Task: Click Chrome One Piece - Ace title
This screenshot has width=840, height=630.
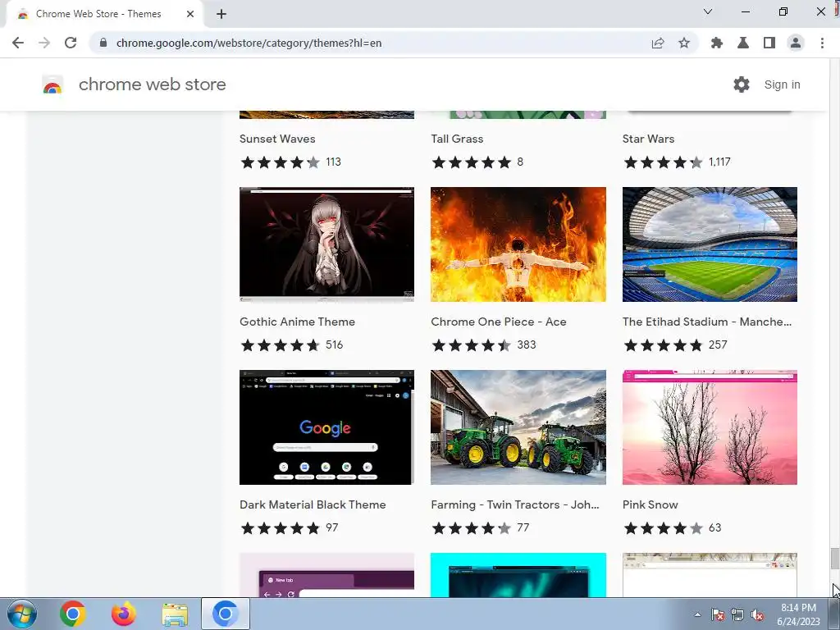Action: click(x=499, y=322)
